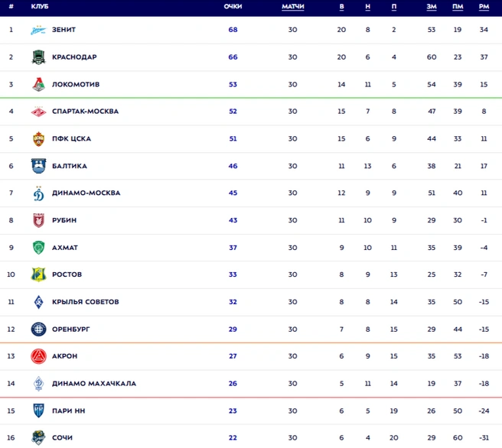Click the Spartak-Moscow diamond logo
Screen dimensions: 502x448
[38, 112]
